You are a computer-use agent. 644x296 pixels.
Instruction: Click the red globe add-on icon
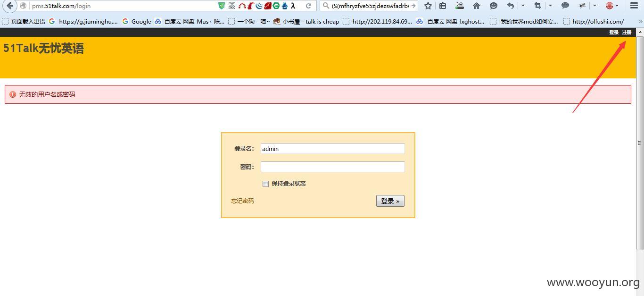[x=610, y=6]
